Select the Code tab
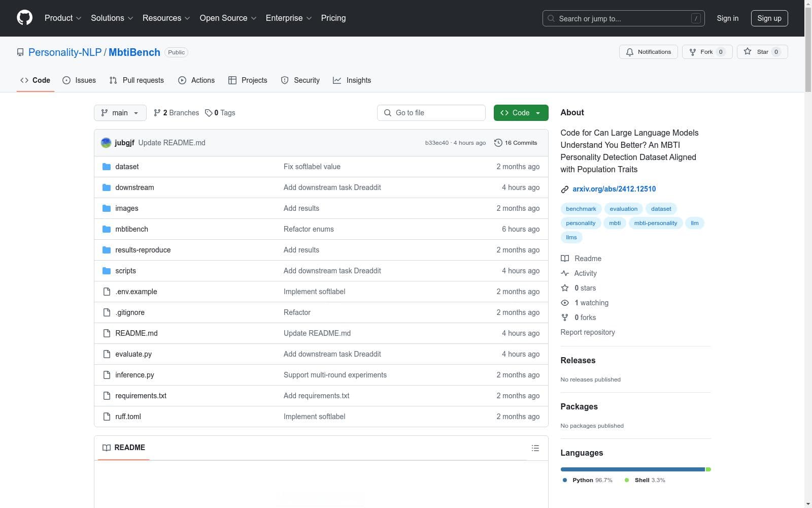The width and height of the screenshot is (812, 508). click(x=35, y=80)
